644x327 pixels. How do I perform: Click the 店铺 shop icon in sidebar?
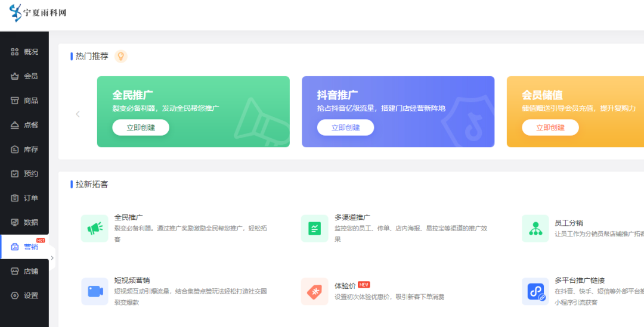[x=15, y=271]
